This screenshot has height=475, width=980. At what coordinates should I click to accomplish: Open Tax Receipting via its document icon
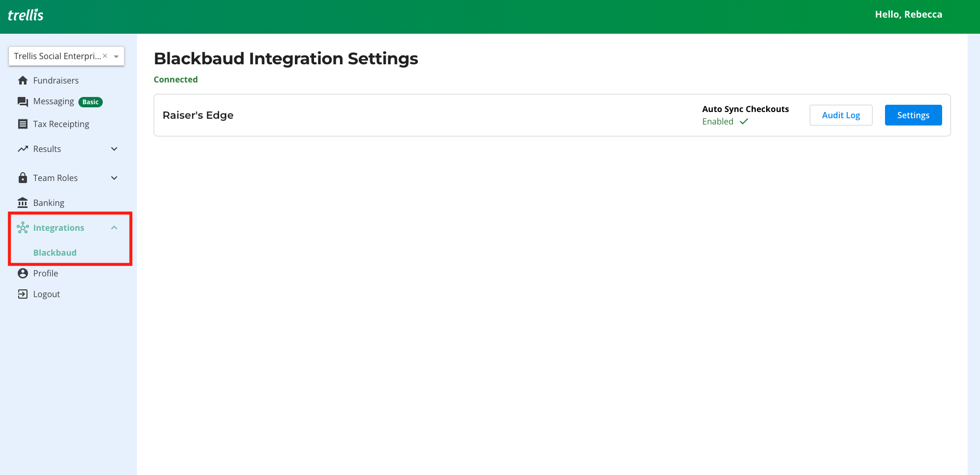click(x=23, y=123)
